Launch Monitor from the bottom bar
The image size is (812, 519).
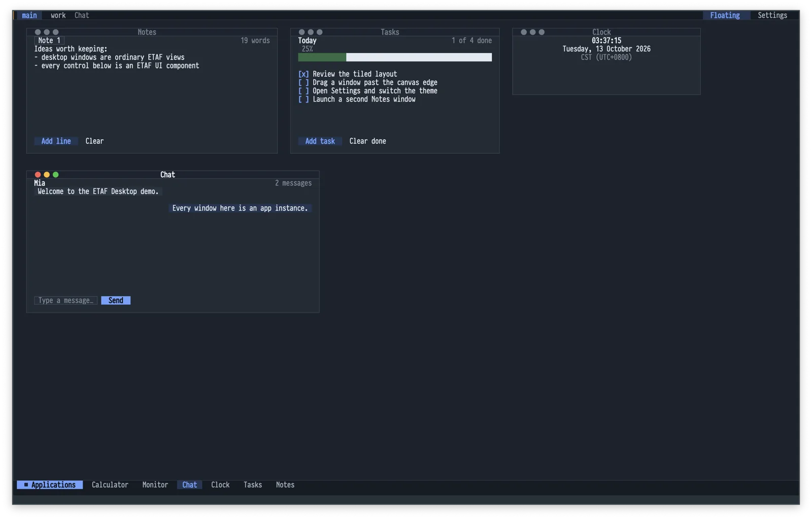click(x=155, y=485)
